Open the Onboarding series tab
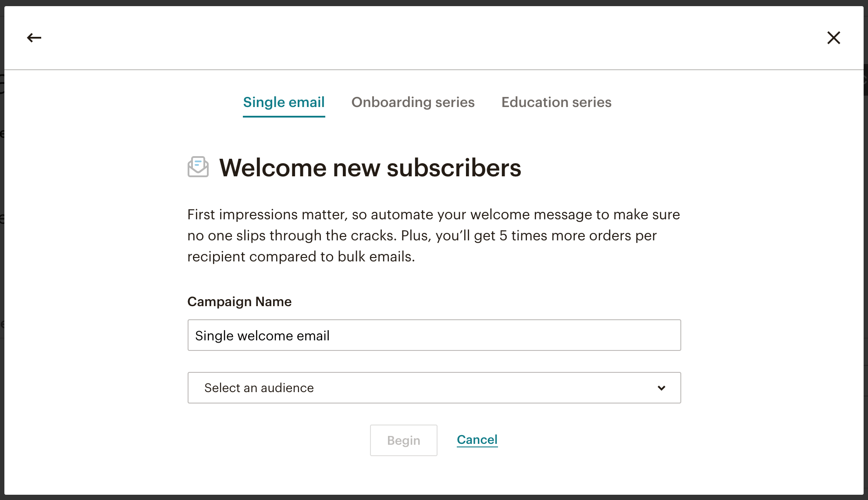 413,102
